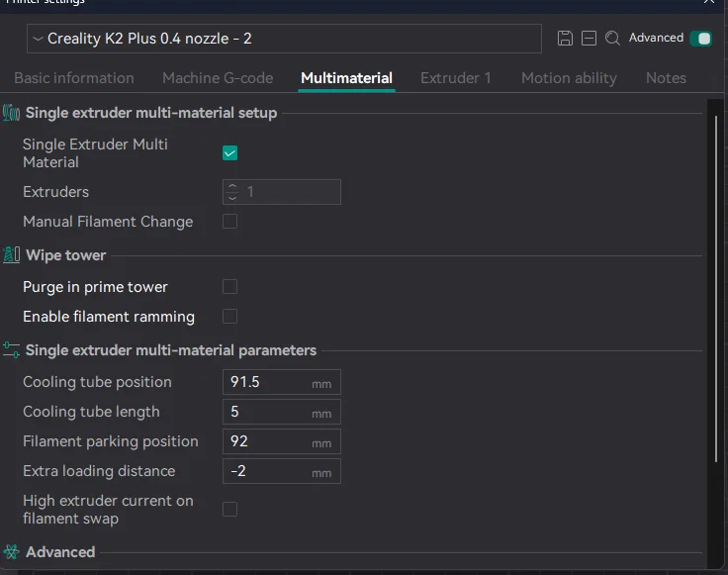
Task: Click the vertical scrollbar on the right
Action: coord(716,287)
